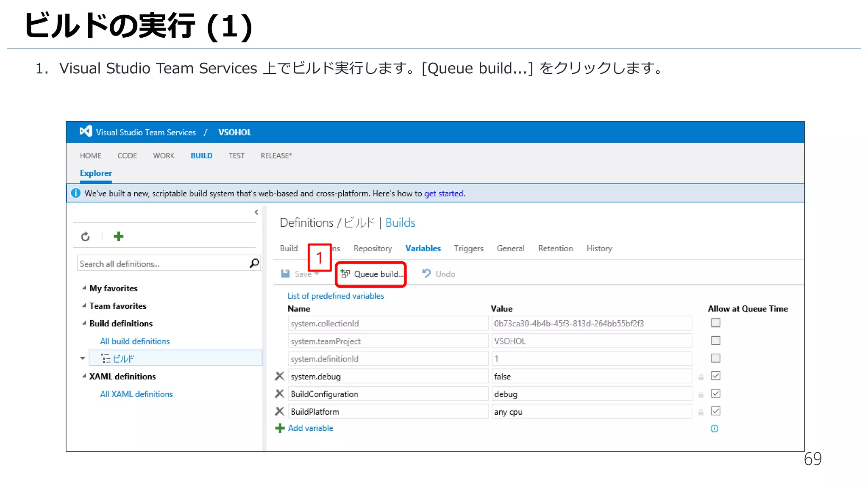Screen dimensions: 868x488
Task: Open the dropdown arrow beside ビルド definition
Action: coord(83,358)
